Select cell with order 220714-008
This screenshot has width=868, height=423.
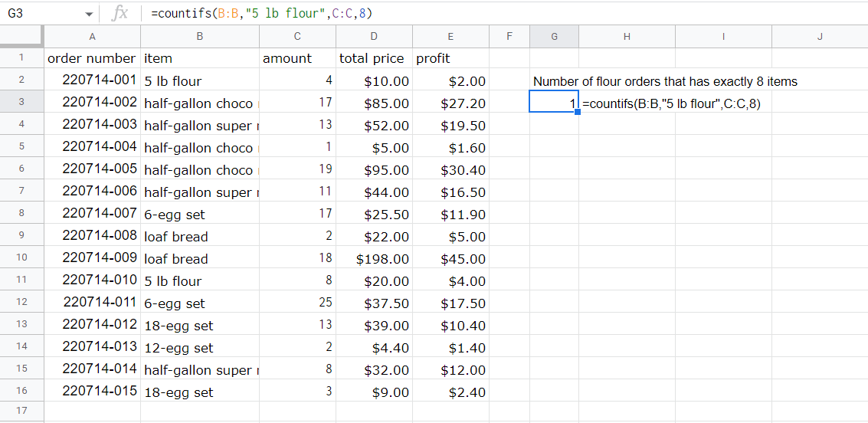(x=92, y=234)
